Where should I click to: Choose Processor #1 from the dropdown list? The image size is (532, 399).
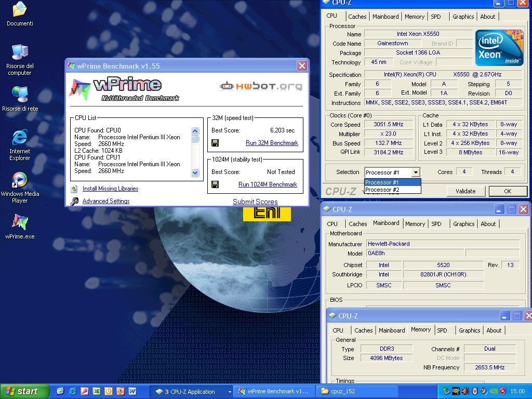(393, 182)
